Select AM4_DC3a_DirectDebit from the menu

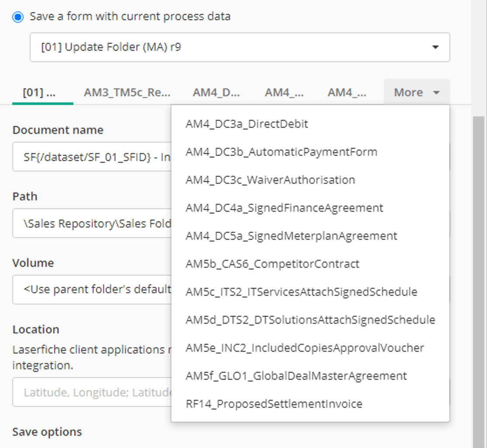click(x=247, y=124)
